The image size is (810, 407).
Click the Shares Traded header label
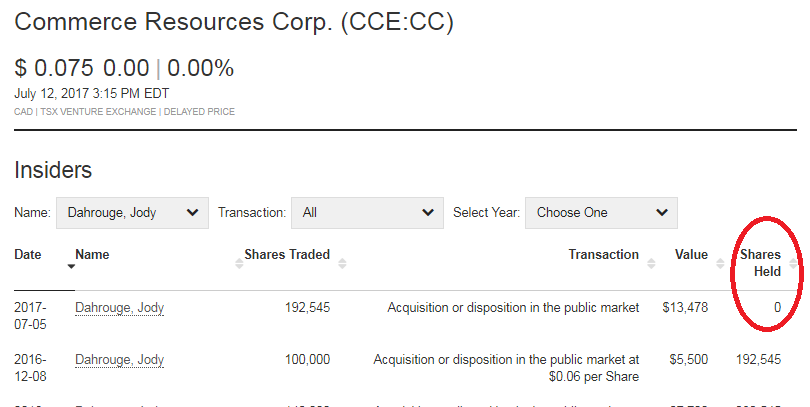click(287, 255)
